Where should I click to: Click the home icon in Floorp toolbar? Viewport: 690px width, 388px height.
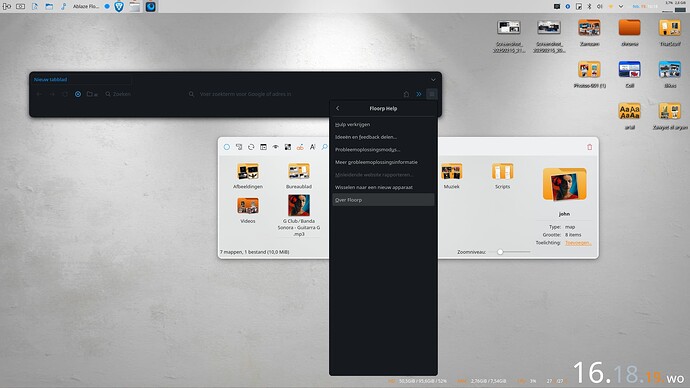point(406,94)
